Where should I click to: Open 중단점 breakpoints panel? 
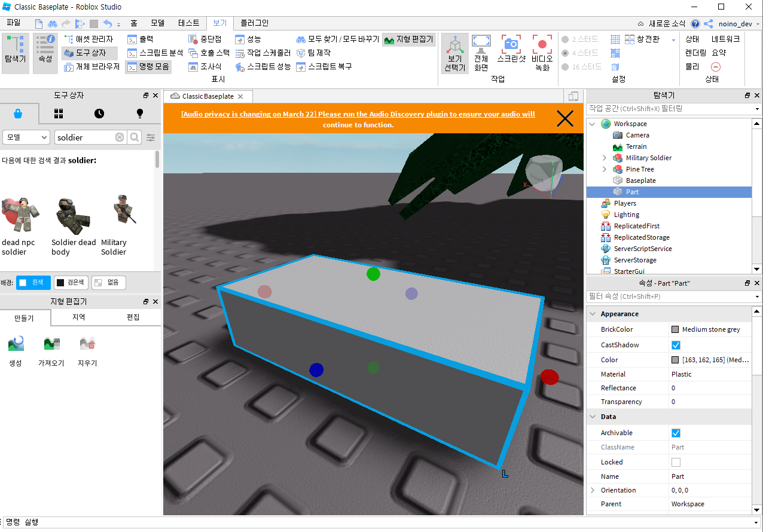click(205, 39)
